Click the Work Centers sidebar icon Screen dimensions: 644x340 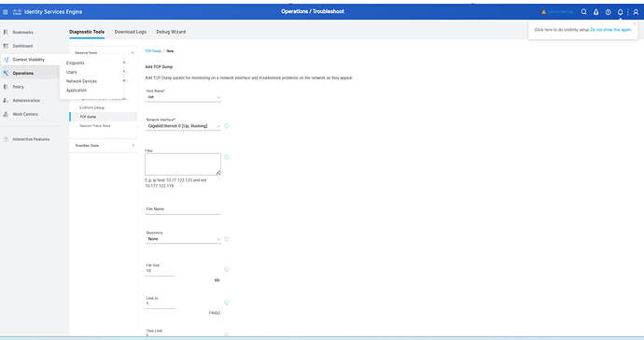(x=6, y=114)
